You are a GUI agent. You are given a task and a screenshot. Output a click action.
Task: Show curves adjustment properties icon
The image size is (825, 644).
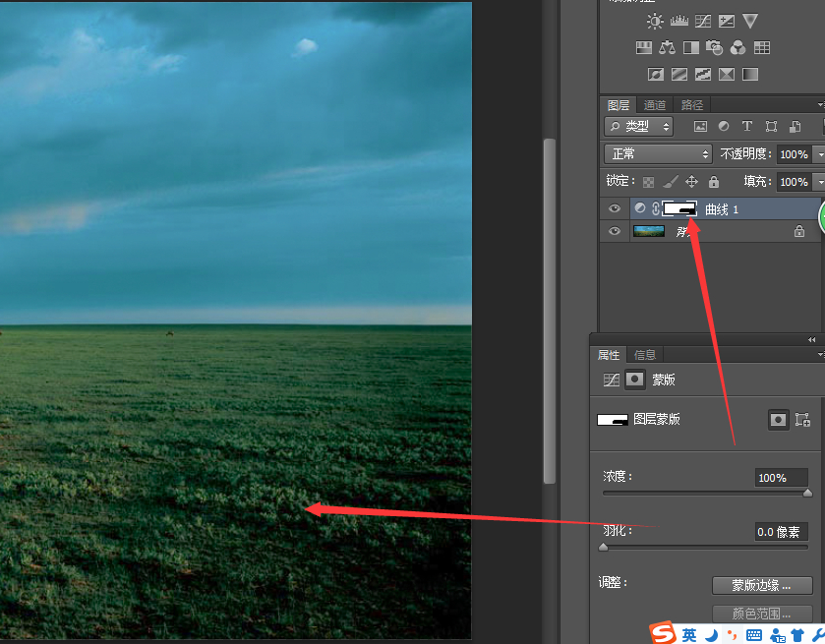tap(611, 380)
